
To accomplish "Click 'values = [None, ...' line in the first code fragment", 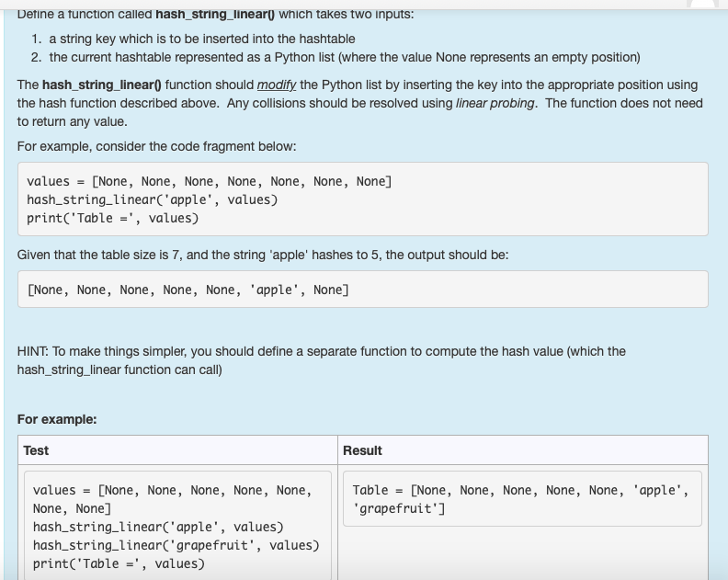I will coord(210,182).
